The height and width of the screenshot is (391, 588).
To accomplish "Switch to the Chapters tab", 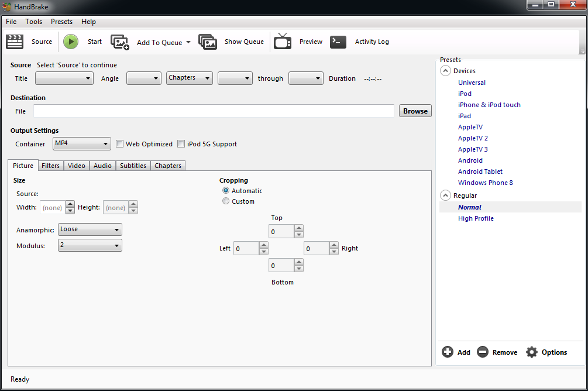I will coord(168,166).
